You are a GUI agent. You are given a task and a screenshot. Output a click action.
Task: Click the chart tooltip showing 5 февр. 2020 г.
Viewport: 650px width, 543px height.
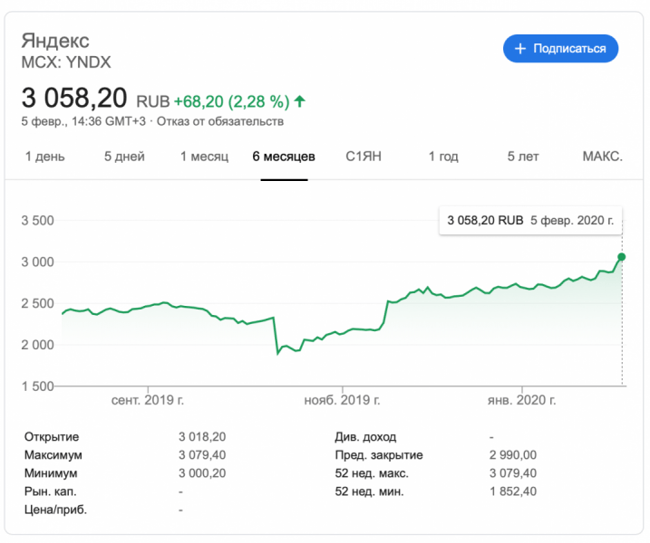529,220
